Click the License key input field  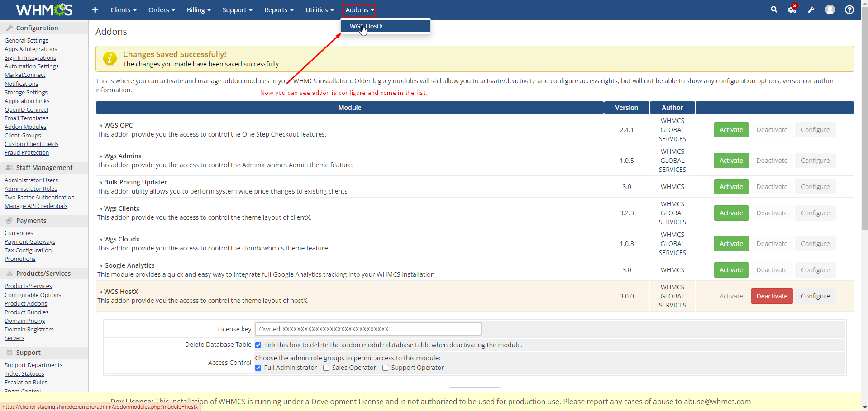tap(367, 329)
